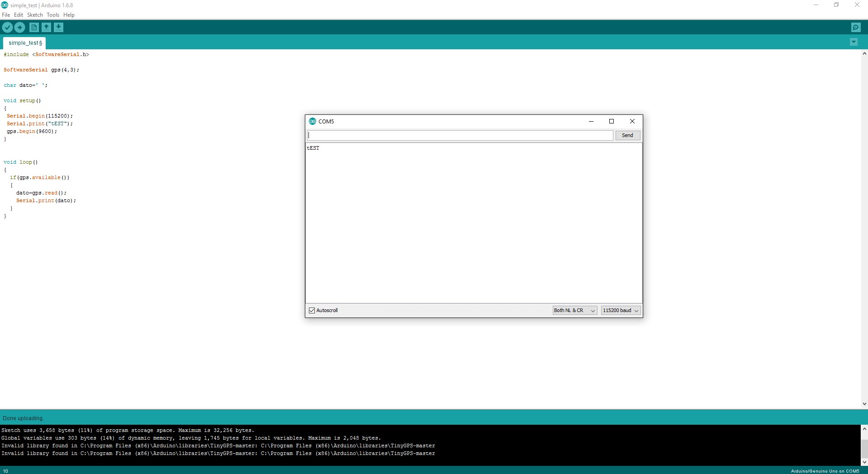Select the simple_test sketch tab
The image size is (868, 474).
[x=25, y=43]
